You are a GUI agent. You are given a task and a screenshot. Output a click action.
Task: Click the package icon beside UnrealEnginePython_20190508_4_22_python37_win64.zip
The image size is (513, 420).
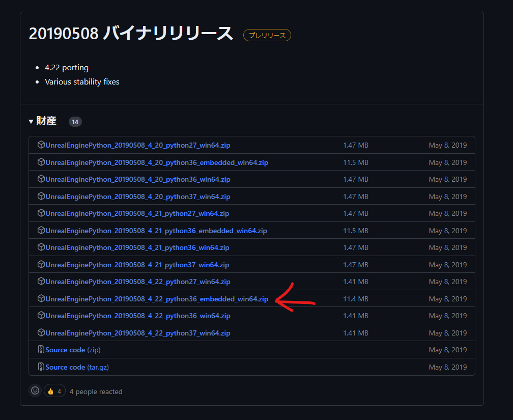(x=41, y=333)
